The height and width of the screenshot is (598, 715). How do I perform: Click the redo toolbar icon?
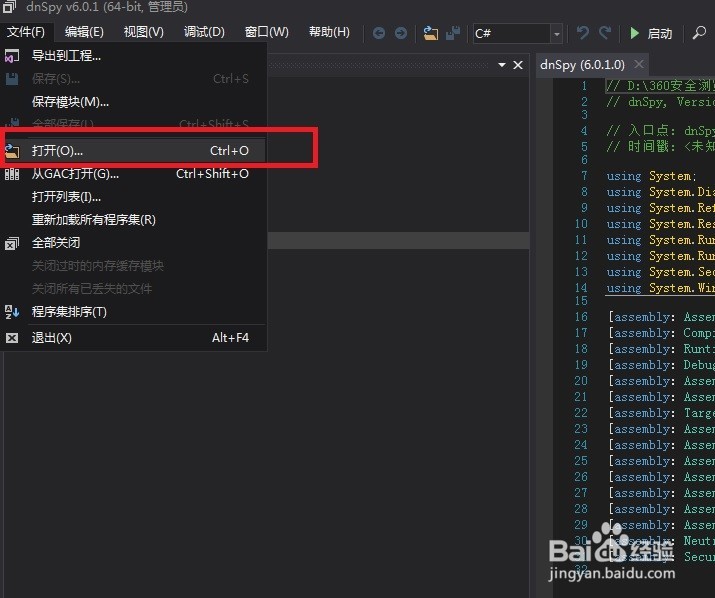coord(605,33)
